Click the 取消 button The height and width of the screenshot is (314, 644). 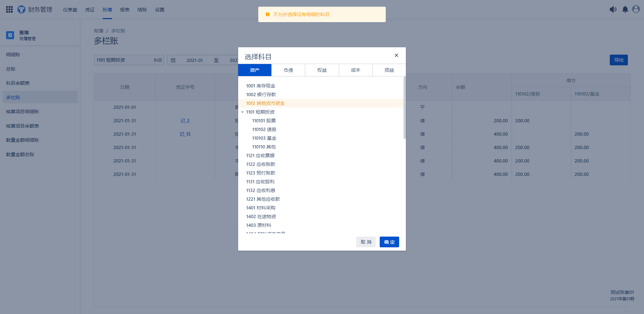366,242
